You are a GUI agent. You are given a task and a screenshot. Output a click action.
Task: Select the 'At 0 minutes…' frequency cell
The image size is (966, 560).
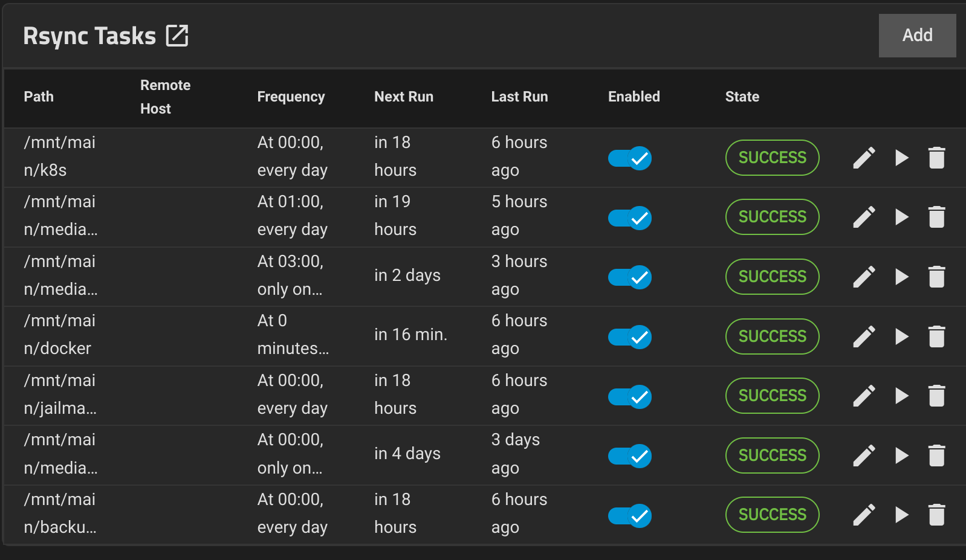(x=293, y=335)
